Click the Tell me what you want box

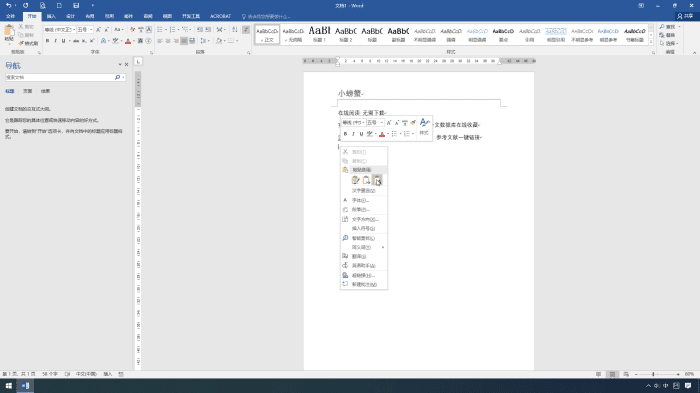pos(266,16)
